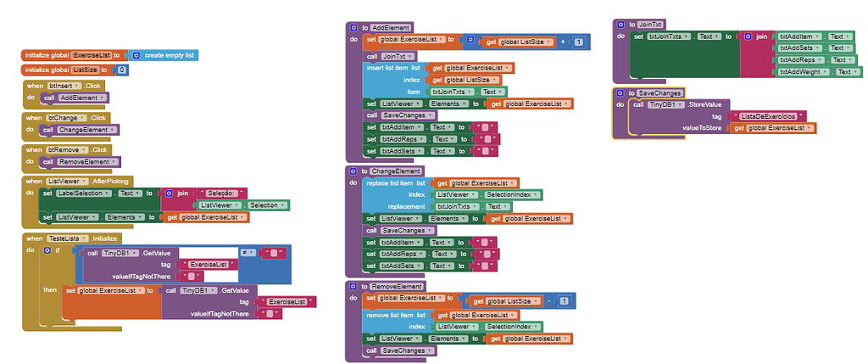Open gear icon of JoinTxt procedure

coord(620,25)
